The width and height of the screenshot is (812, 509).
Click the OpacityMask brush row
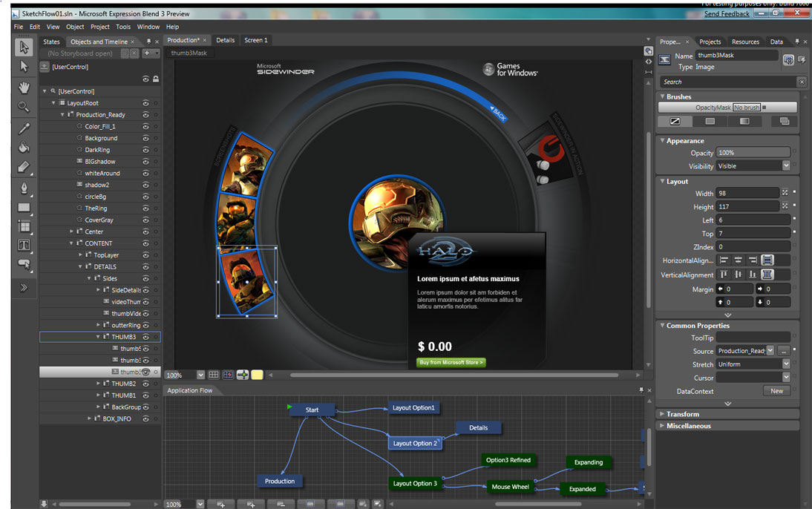pyautogui.click(x=727, y=107)
